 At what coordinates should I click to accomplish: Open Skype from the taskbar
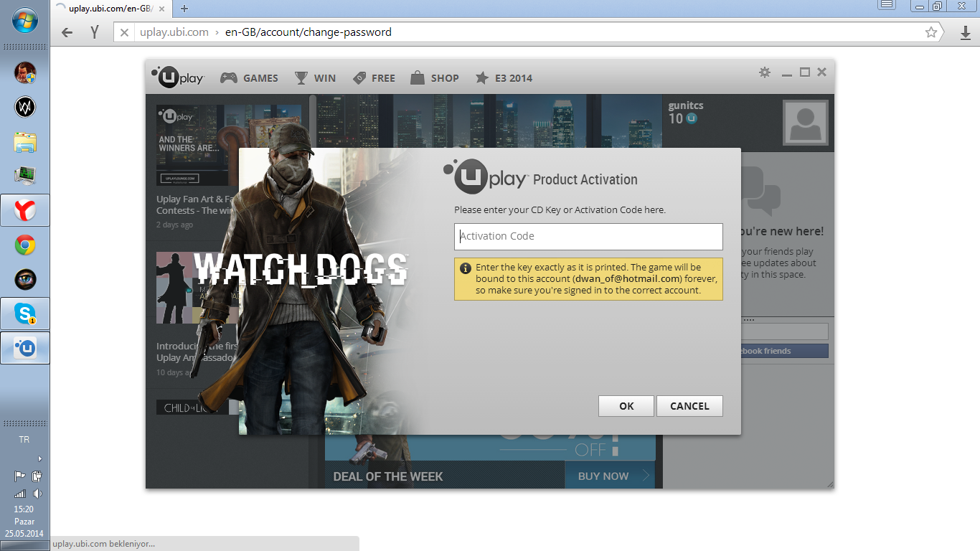coord(25,314)
